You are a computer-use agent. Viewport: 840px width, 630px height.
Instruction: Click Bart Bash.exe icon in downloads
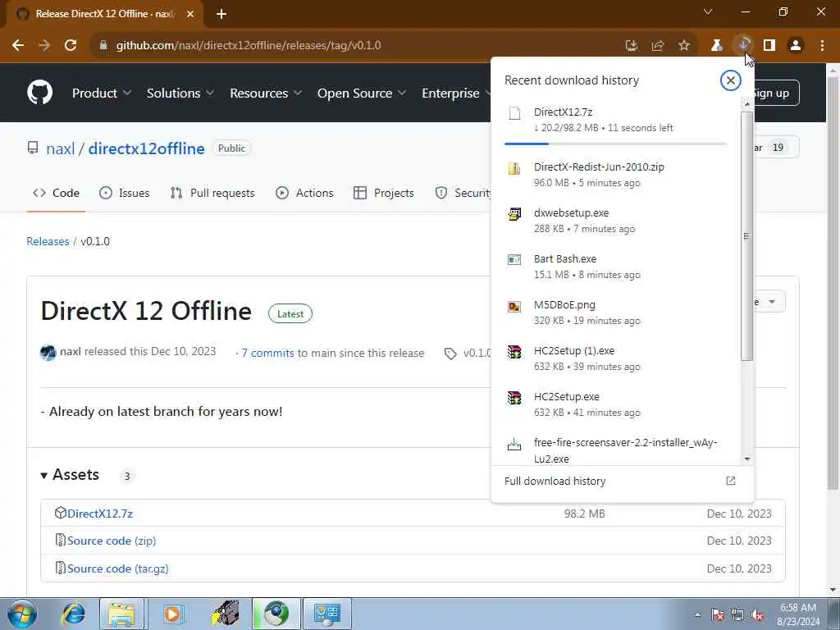(x=514, y=260)
